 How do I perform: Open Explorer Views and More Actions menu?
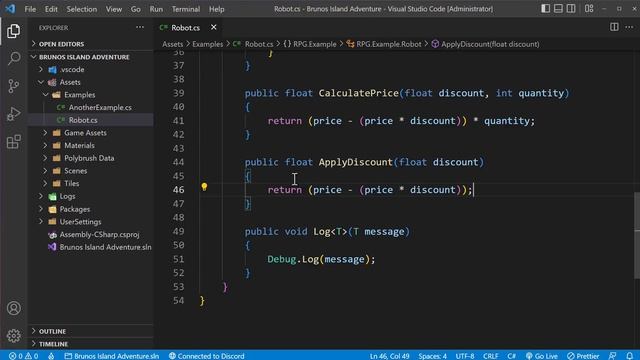[x=140, y=27]
